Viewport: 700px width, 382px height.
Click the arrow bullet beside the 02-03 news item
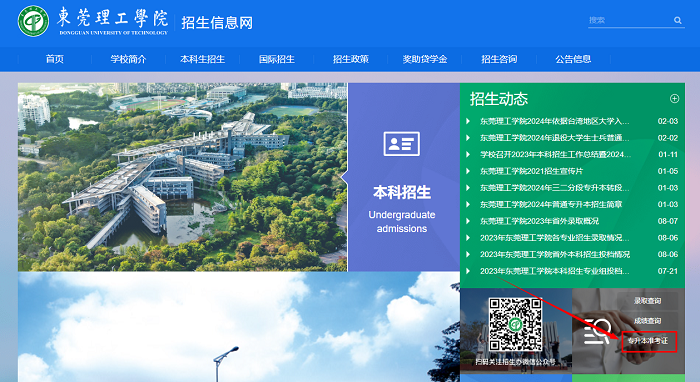pos(468,121)
